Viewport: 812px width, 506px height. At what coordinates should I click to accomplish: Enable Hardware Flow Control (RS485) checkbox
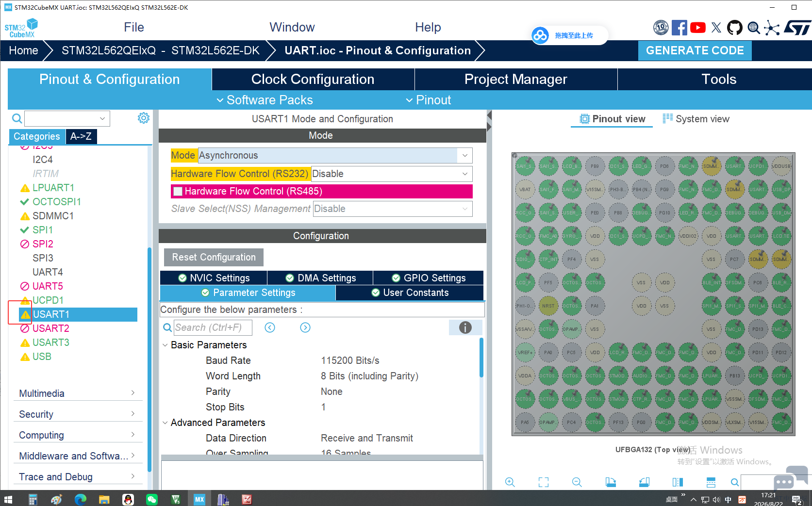(178, 191)
